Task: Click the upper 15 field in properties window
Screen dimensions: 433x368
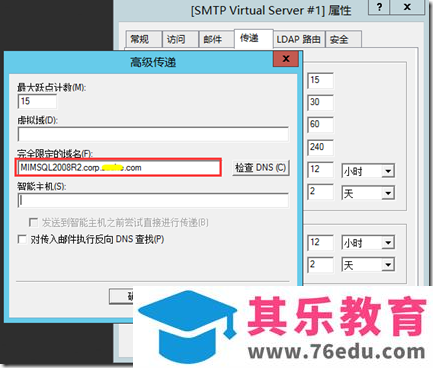Action: (x=320, y=80)
